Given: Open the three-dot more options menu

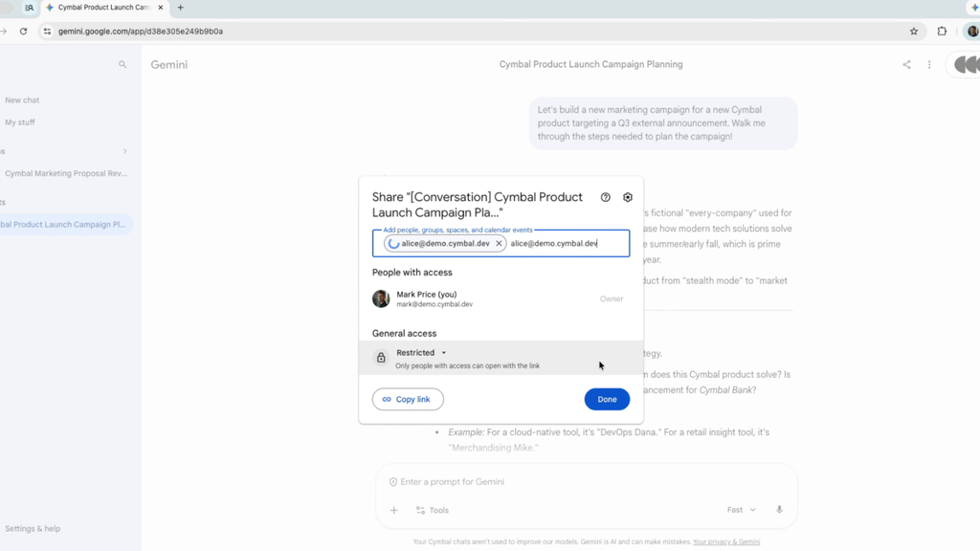Looking at the screenshot, I should point(929,64).
